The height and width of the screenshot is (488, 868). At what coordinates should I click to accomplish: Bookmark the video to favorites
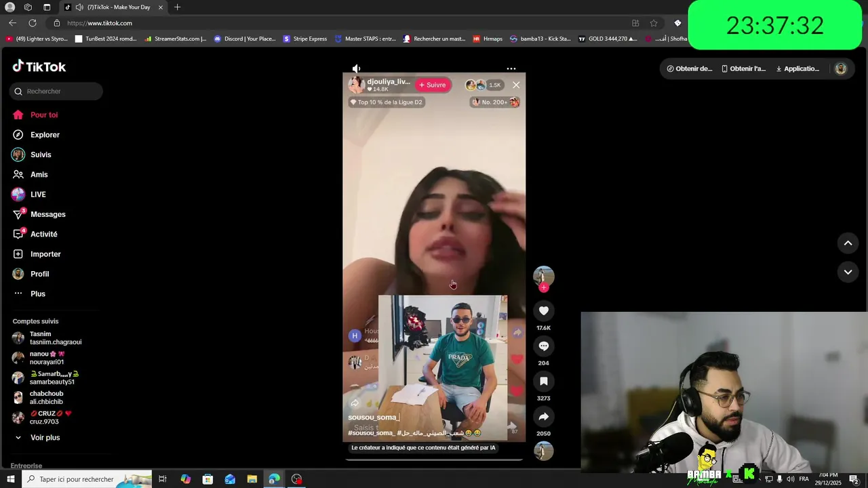(x=543, y=381)
